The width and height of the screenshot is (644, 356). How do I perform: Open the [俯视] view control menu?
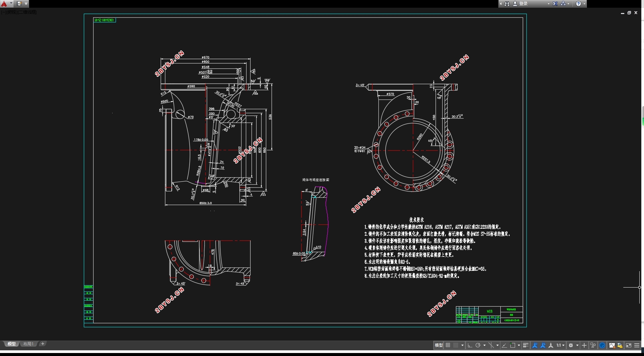click(12, 12)
